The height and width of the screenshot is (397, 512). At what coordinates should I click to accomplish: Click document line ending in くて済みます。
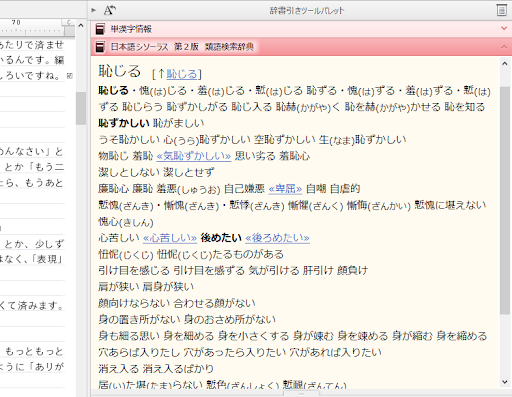click(x=32, y=305)
